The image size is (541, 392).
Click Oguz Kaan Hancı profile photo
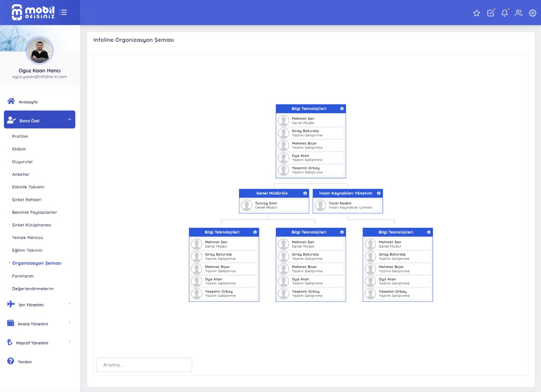coord(40,50)
